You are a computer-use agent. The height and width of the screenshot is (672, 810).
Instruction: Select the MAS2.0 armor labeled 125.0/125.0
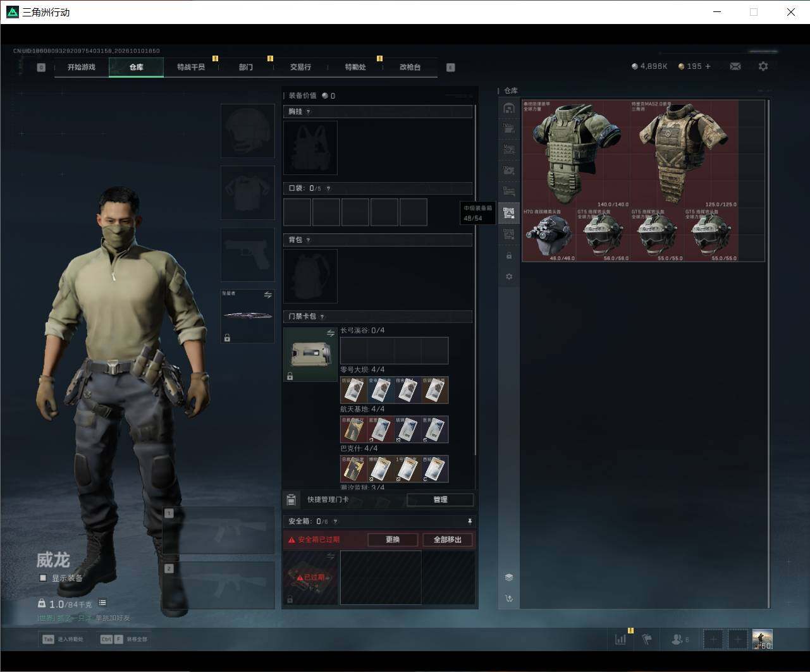pos(684,154)
